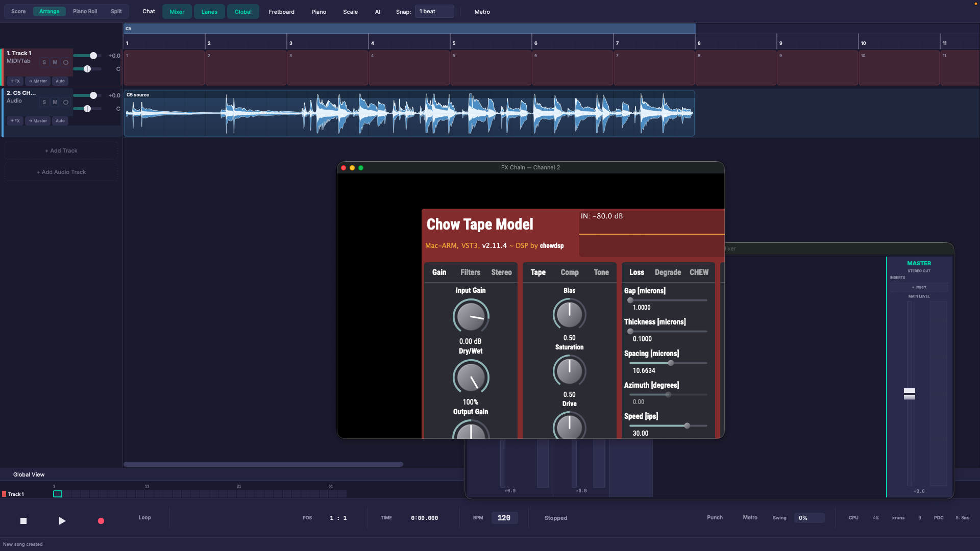Click the Dry/Wet knob
The image size is (980, 551).
(x=471, y=378)
